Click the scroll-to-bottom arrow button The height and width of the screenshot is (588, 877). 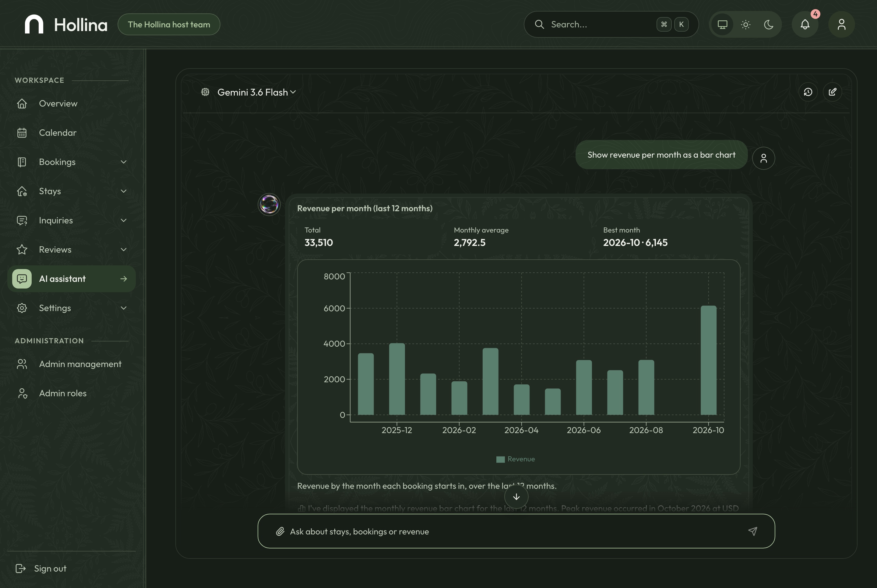click(x=516, y=496)
